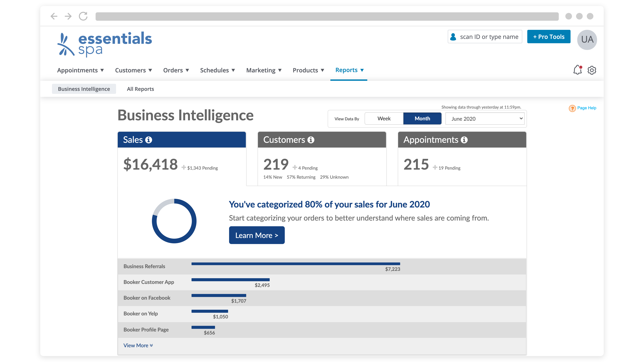
Task: Open the Reports menu
Action: click(x=349, y=70)
